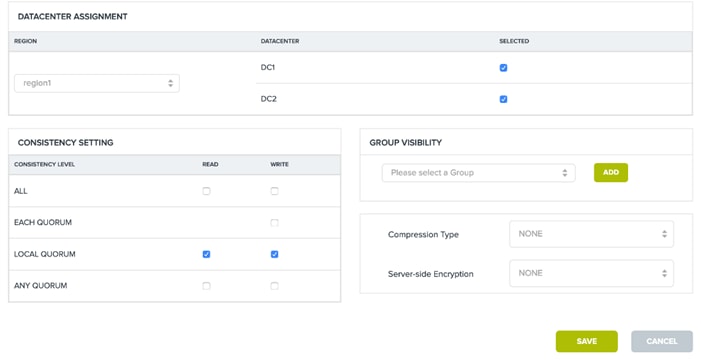Click the ANY QUORUM label

pyautogui.click(x=41, y=285)
